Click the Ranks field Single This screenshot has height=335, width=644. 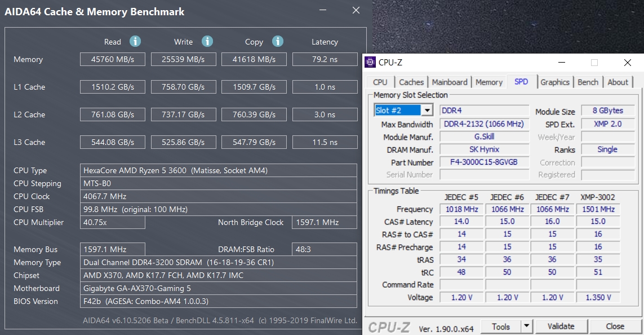[608, 149]
